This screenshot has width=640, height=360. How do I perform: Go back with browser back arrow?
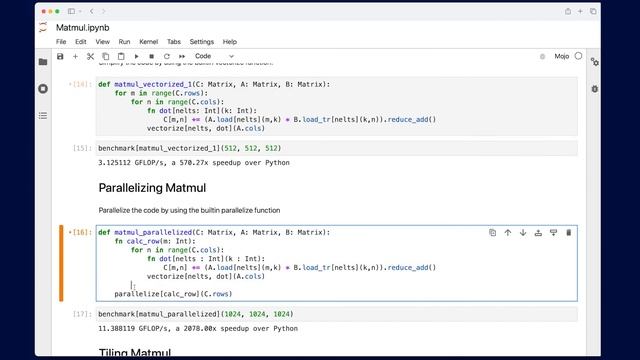(x=91, y=11)
